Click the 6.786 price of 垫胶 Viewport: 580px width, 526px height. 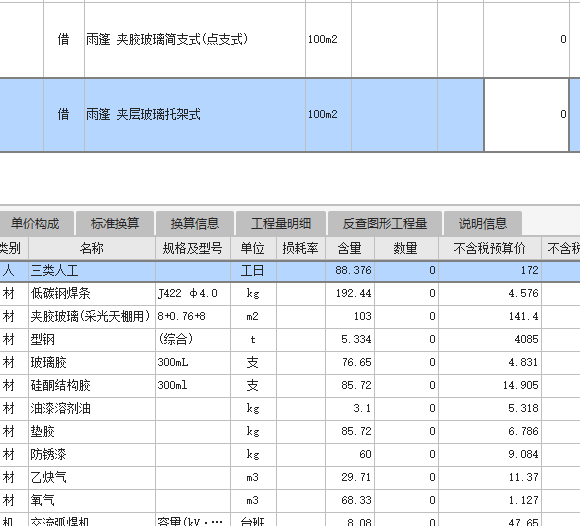pos(523,431)
